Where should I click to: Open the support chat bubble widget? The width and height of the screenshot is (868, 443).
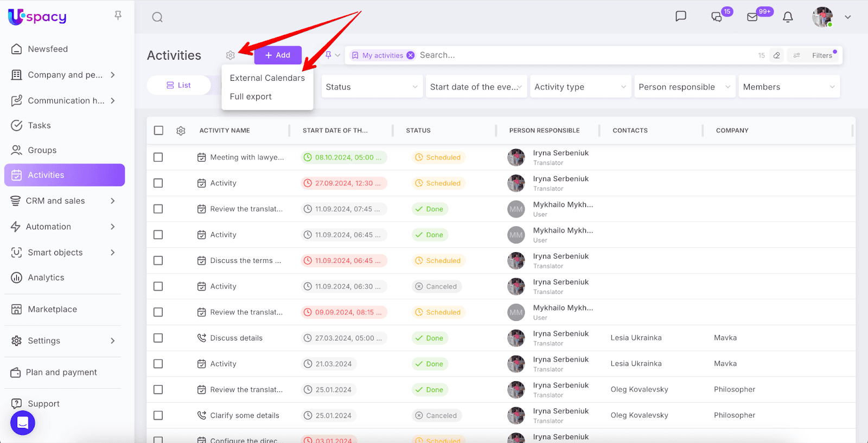point(23,423)
